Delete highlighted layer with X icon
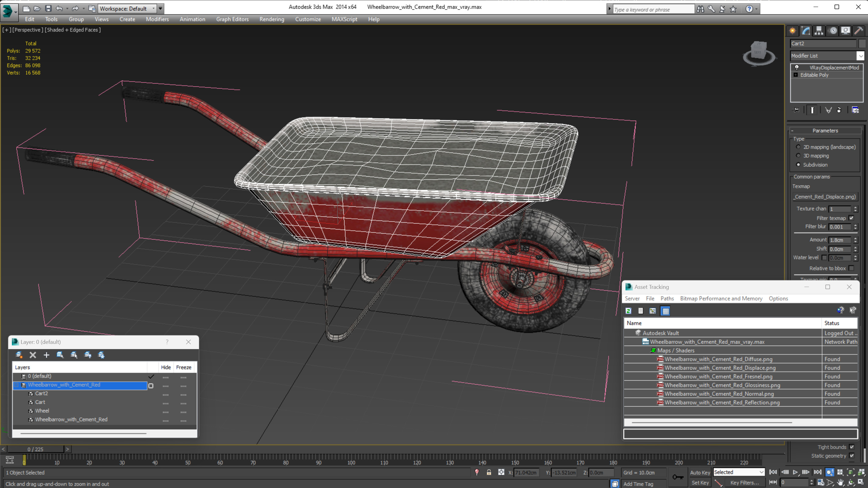 pos(33,355)
